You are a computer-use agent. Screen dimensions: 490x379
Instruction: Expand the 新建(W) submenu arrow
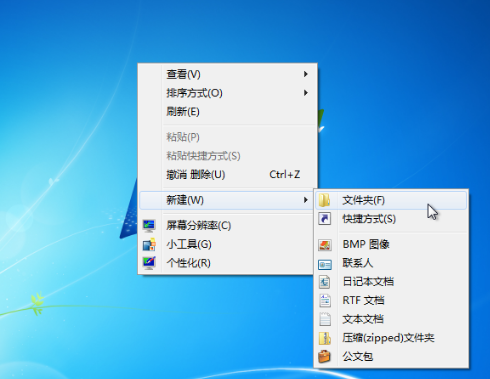point(305,200)
